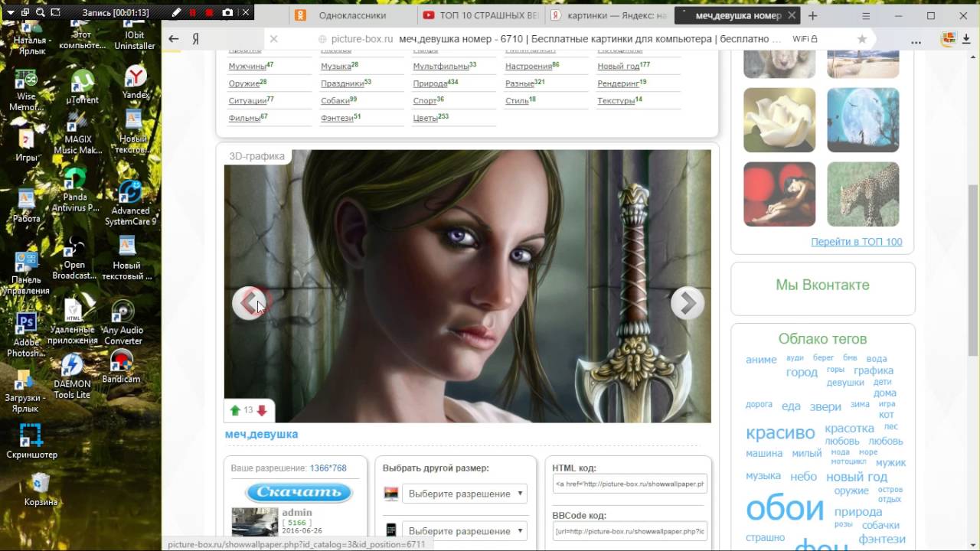Click the blue moon thumbnail

(863, 119)
